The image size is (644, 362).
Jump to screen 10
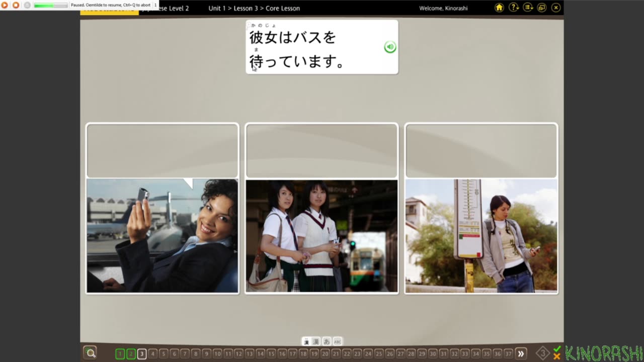pos(217,353)
